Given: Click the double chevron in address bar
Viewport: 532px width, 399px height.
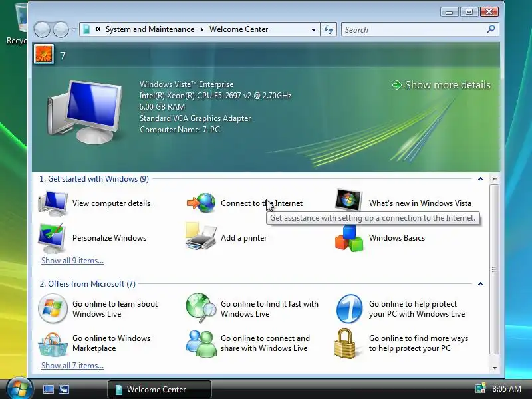Looking at the screenshot, I should click(98, 29).
